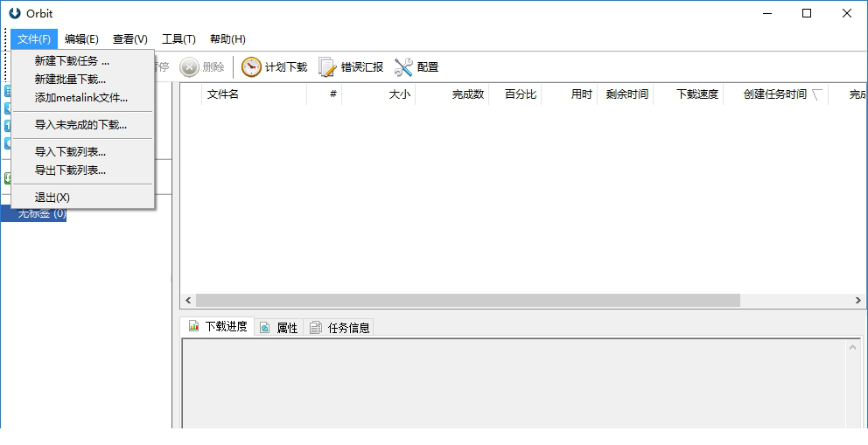Image resolution: width=868 pixels, height=445 pixels.
Task: Click the greyed 删除 delete icon
Action: pos(189,67)
